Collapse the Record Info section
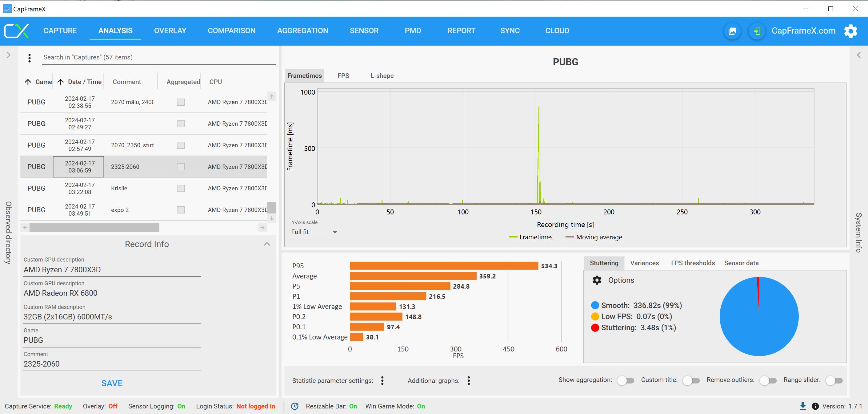 pos(267,244)
